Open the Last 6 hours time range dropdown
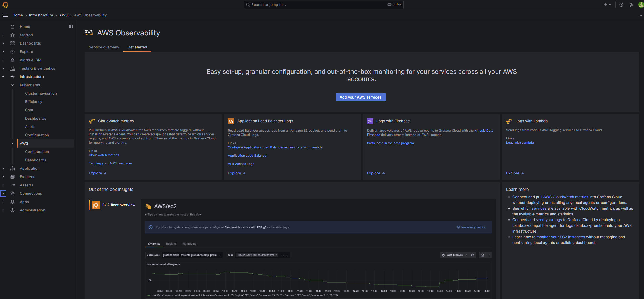 [x=454, y=255]
